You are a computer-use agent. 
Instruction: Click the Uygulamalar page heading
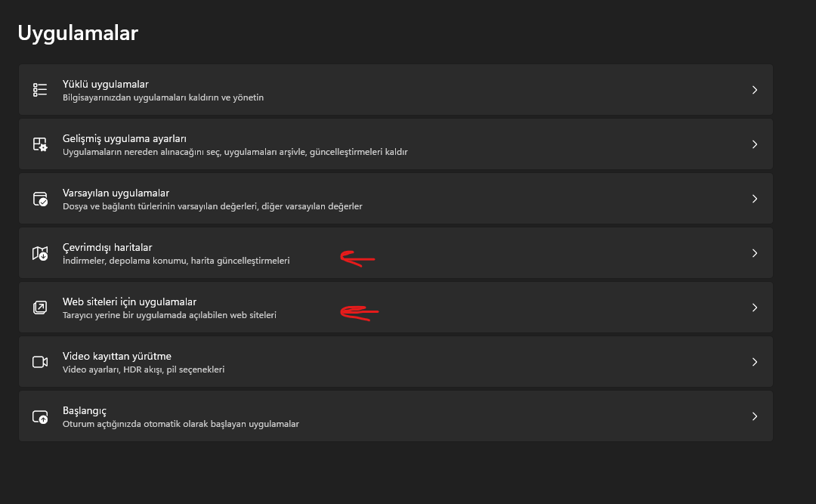78,33
